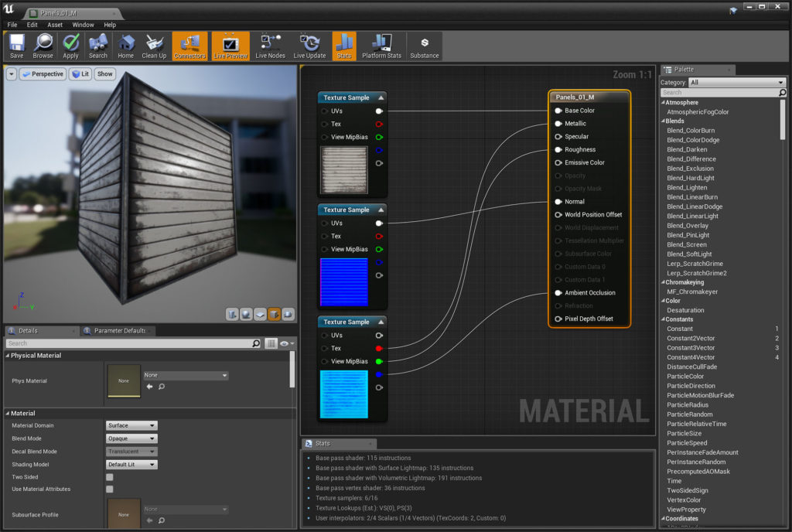Enable the Two Sided checkbox
The width and height of the screenshot is (792, 532).
coord(109,477)
